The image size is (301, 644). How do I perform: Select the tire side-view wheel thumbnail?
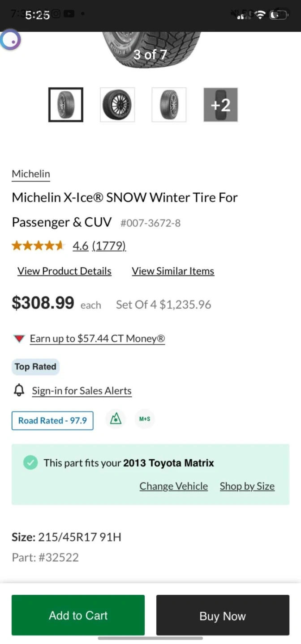[x=117, y=105]
